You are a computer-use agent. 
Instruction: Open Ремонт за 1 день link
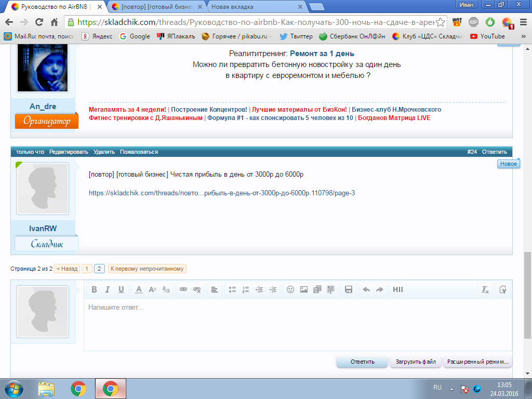(x=322, y=54)
